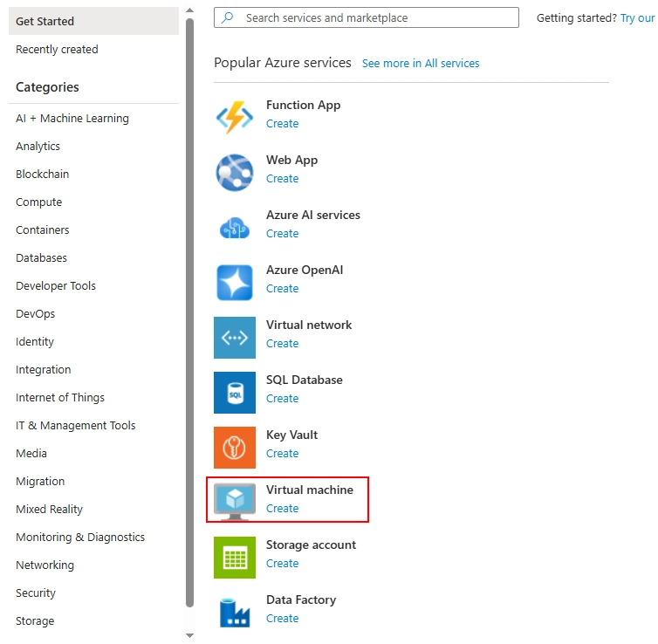Viewport: 658px width, 644px height.
Task: Click the Function App lightning icon
Action: [x=235, y=117]
